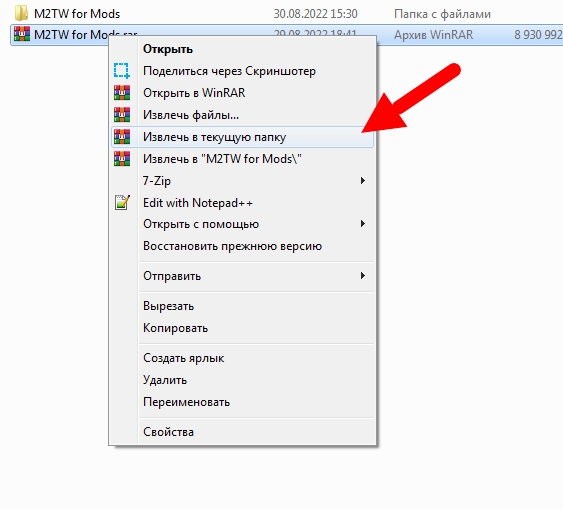
Task: Expand the Отправить submenu arrow
Action: coord(363,275)
